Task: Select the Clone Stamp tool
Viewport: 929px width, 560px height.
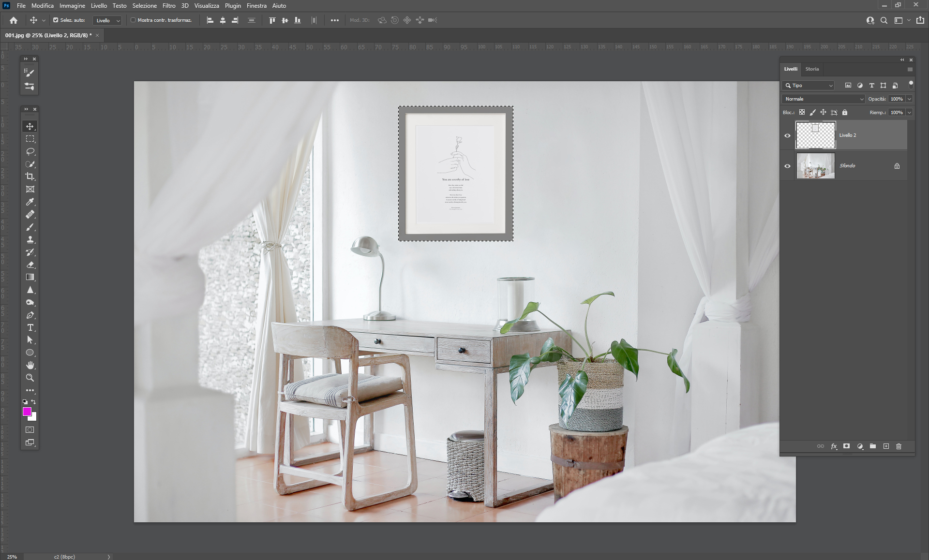Action: pos(30,239)
